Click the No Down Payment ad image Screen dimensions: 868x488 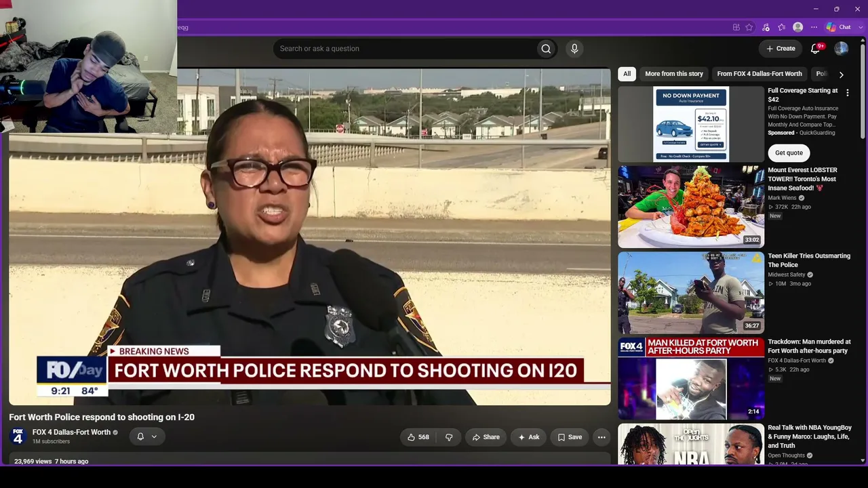tap(691, 124)
